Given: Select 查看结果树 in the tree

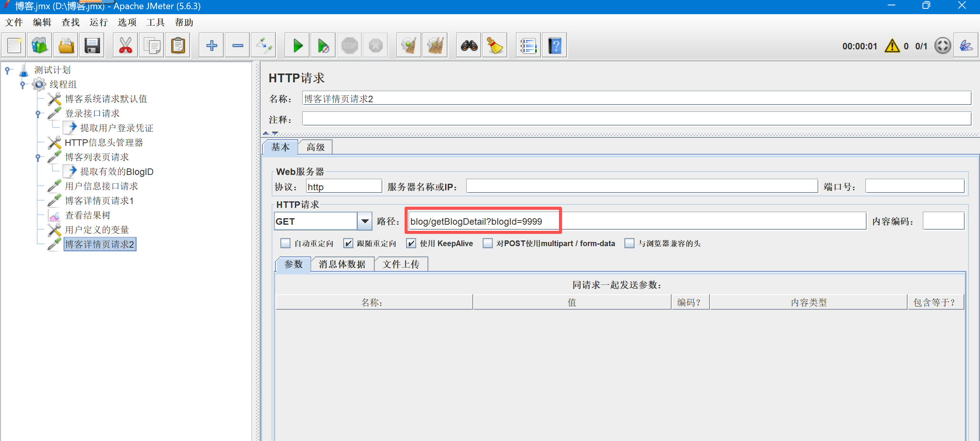Looking at the screenshot, I should point(88,215).
